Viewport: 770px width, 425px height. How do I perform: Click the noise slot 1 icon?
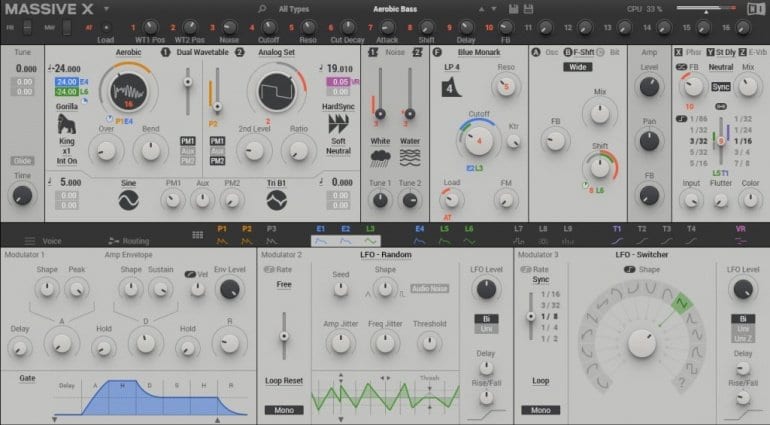pos(373,52)
